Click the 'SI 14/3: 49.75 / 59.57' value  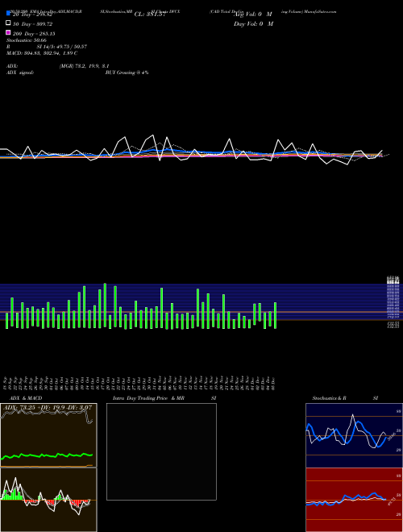point(62,47)
